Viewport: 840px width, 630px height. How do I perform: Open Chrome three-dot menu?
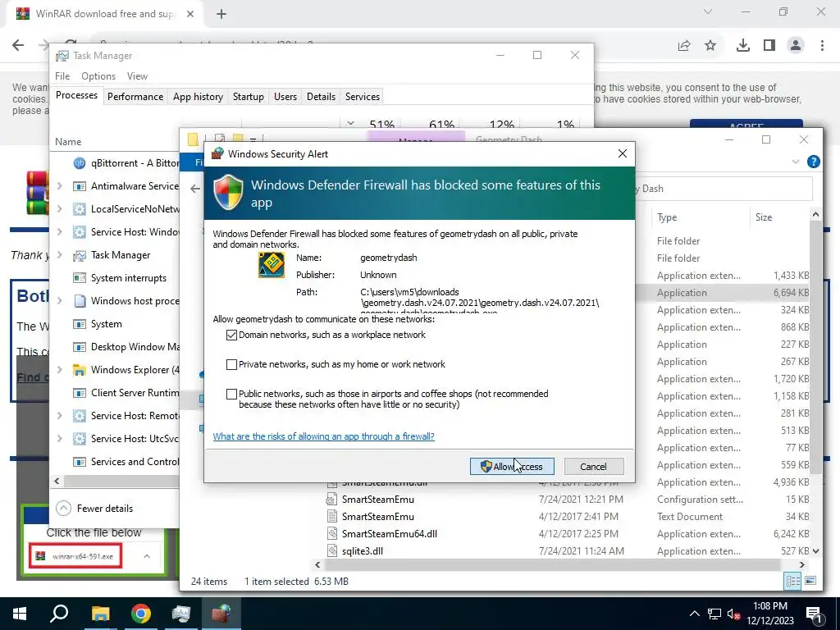822,46
